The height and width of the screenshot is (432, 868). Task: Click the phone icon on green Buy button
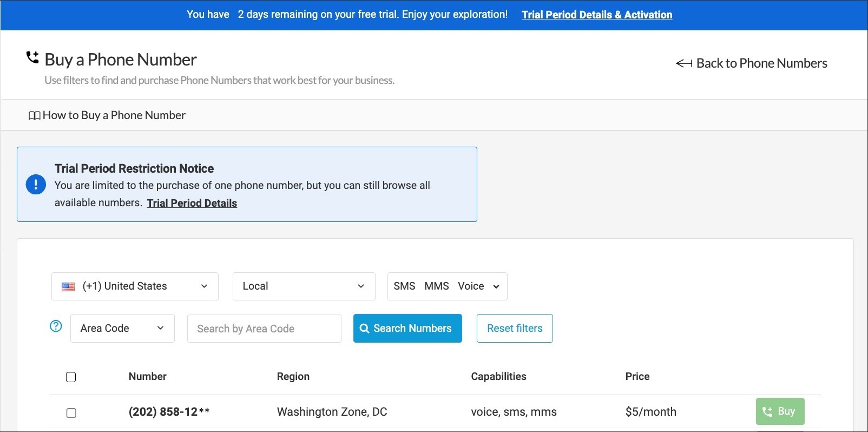point(767,411)
